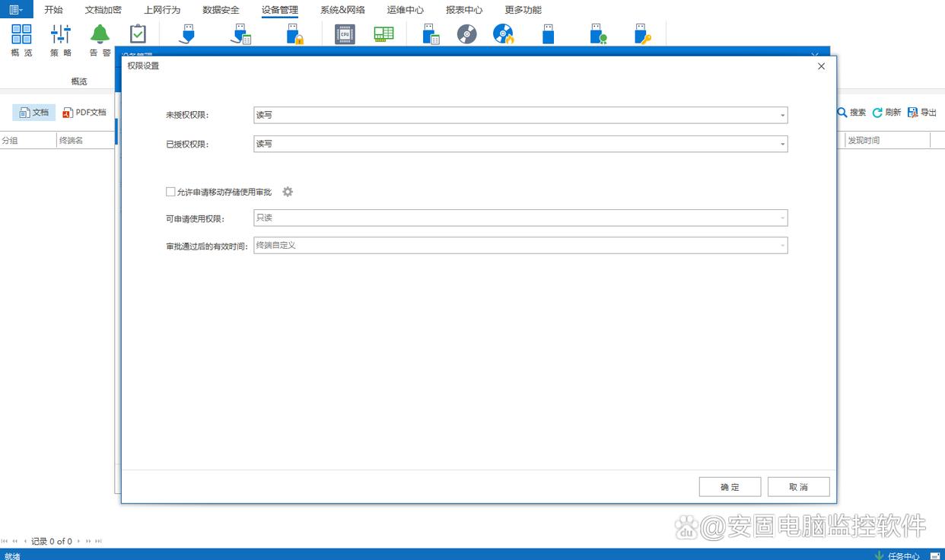Enable 允许申请移动存储使用审批 checkbox
Screen dimensions: 945x560
tap(170, 192)
